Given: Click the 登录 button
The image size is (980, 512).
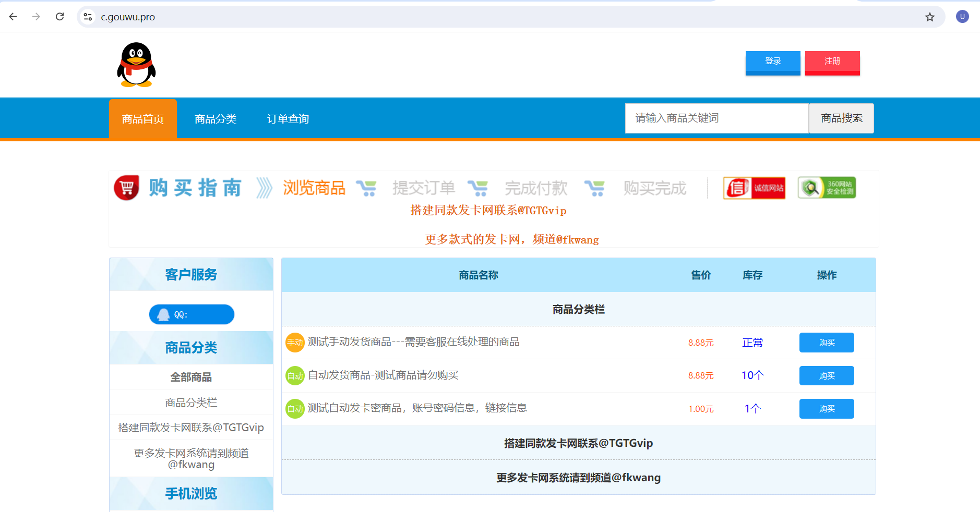Looking at the screenshot, I should tap(773, 63).
